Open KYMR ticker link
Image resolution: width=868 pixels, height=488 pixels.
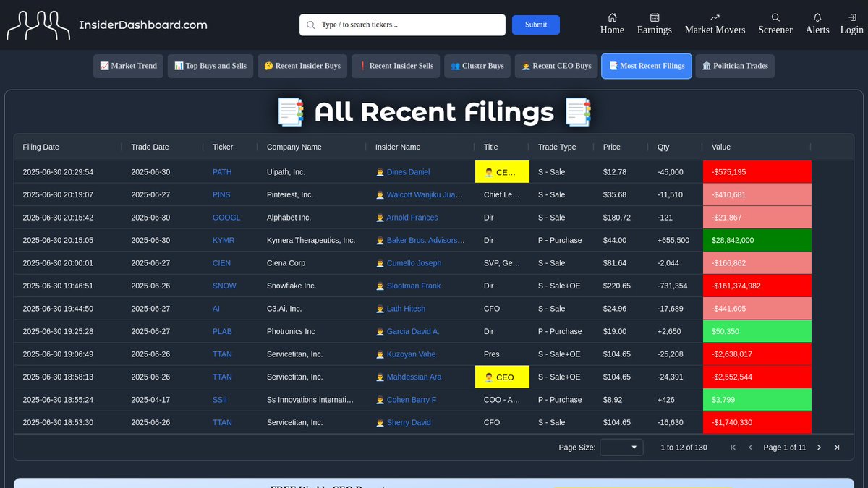[224, 240]
